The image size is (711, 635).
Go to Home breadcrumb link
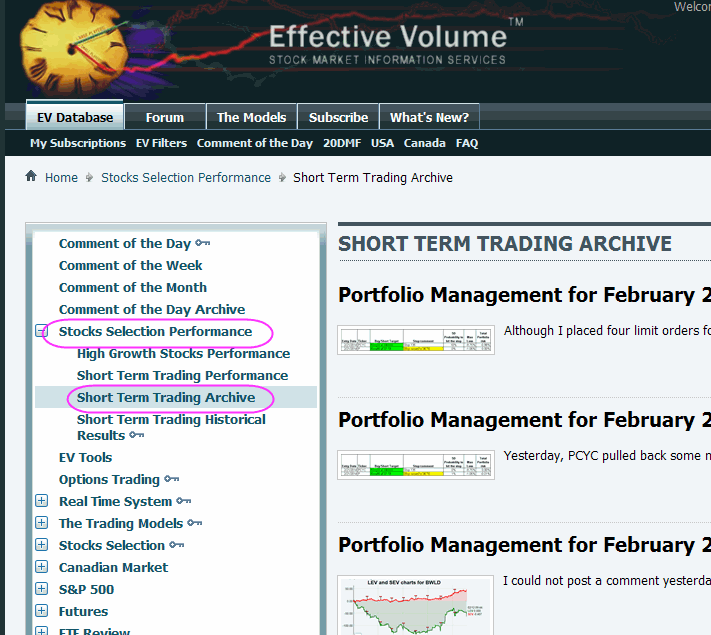tap(61, 177)
